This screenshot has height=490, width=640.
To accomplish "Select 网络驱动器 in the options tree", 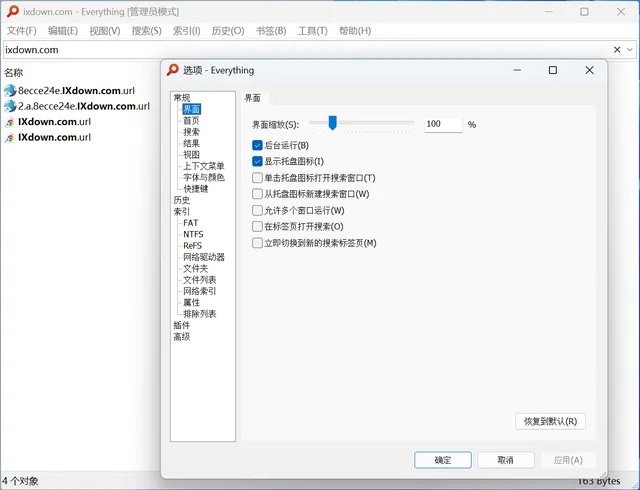I will tap(204, 257).
